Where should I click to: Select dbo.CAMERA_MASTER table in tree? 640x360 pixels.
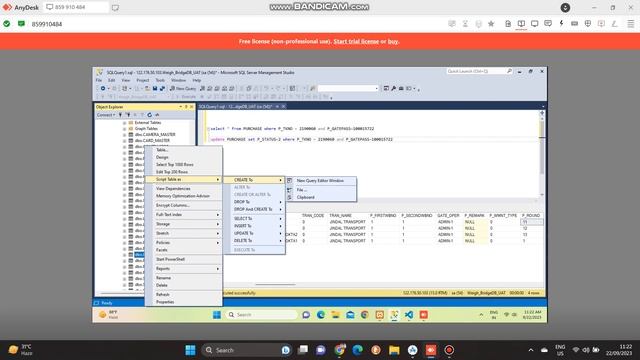(155, 135)
